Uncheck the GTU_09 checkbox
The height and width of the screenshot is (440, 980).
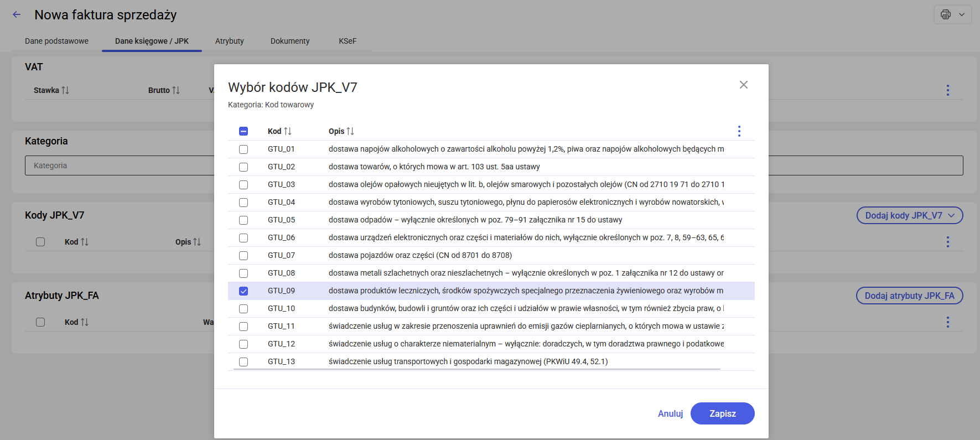243,291
